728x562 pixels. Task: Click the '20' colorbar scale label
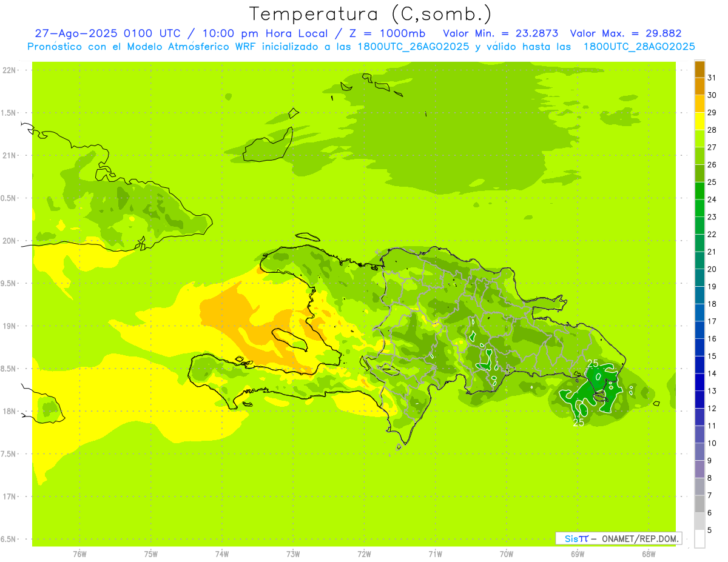pyautogui.click(x=712, y=269)
